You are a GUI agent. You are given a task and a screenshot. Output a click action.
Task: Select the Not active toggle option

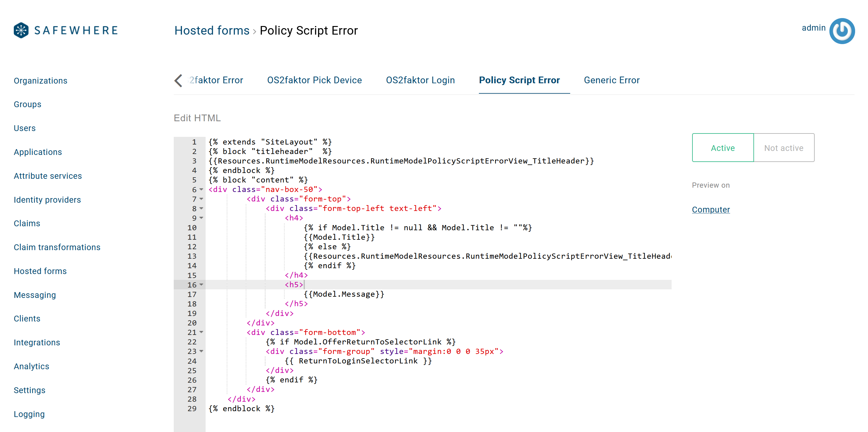[783, 147]
